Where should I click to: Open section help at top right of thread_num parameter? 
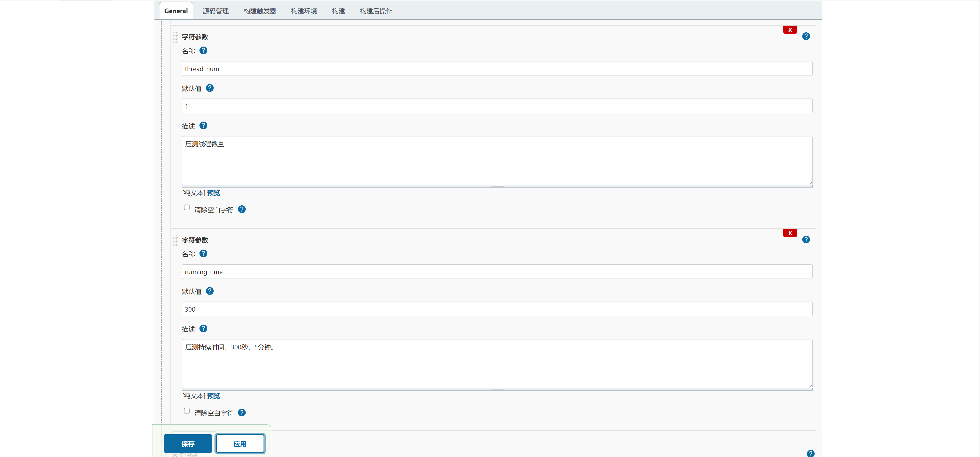click(806, 36)
